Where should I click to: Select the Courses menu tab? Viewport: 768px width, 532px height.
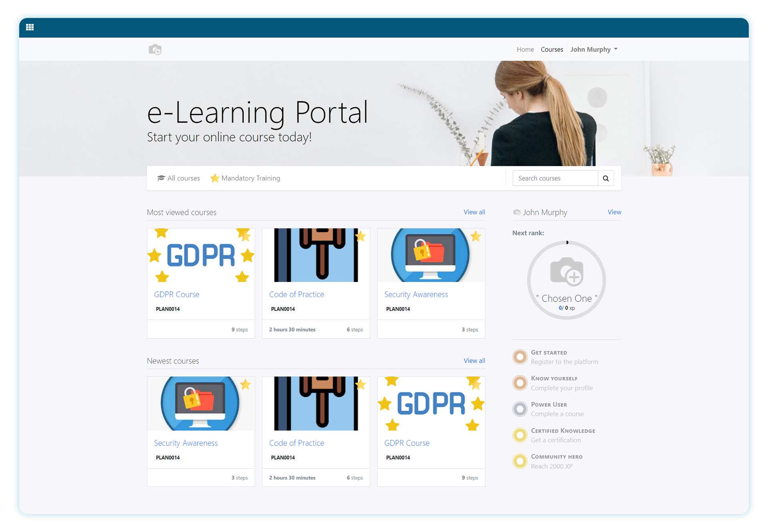552,49
